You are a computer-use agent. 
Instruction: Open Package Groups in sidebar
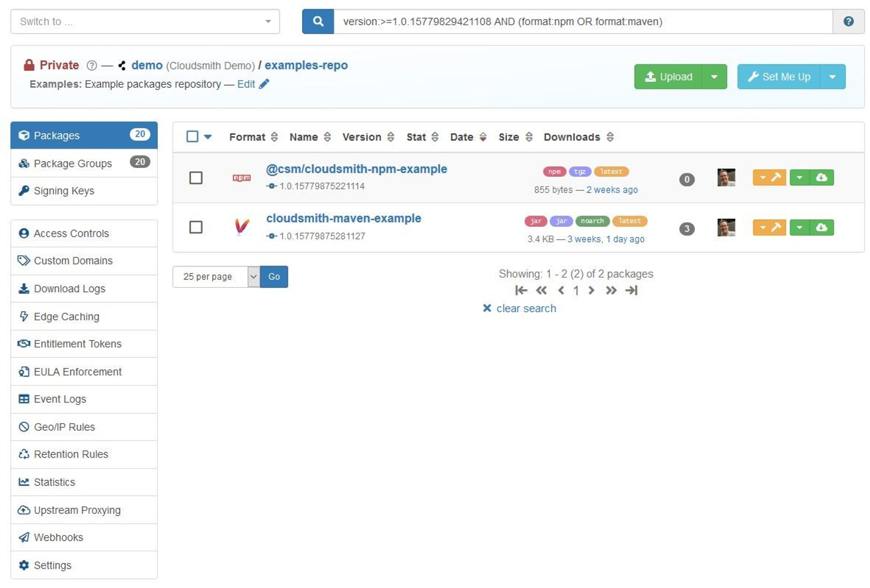click(x=73, y=163)
